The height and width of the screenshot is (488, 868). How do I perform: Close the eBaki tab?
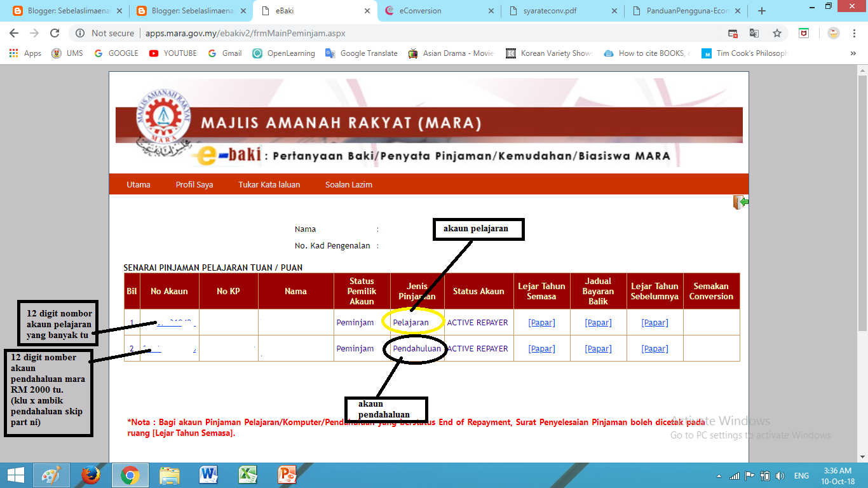tap(367, 11)
